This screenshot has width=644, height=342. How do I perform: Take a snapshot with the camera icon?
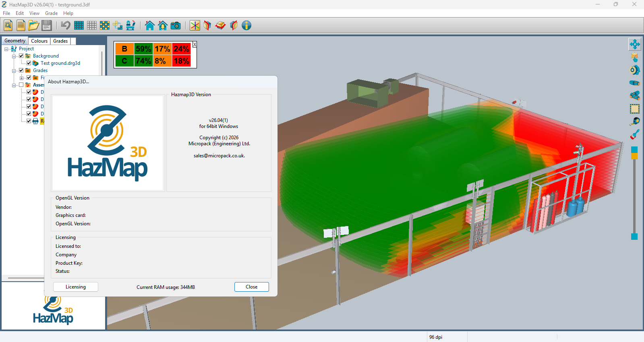(x=176, y=25)
